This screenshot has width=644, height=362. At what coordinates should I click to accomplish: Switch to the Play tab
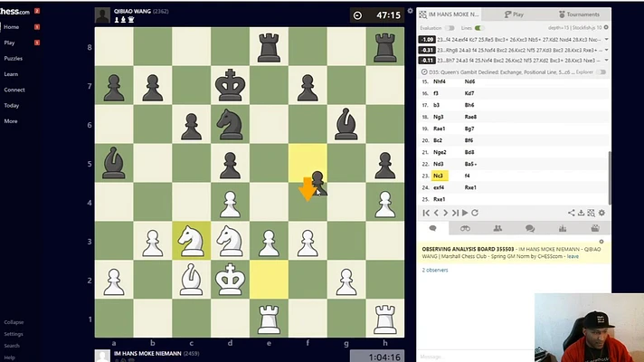[x=514, y=14]
